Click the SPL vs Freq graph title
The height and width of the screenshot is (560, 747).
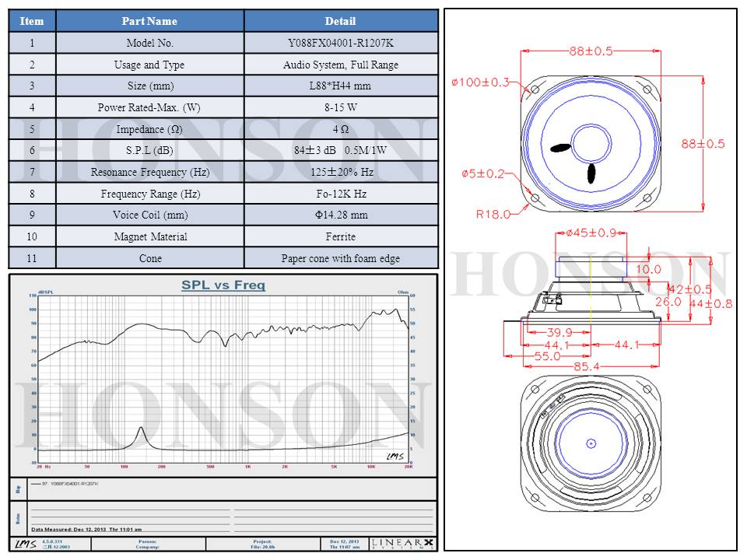[223, 285]
